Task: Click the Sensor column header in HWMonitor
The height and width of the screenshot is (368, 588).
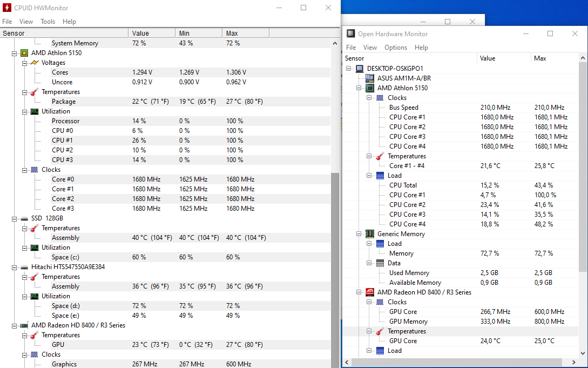Action: click(64, 33)
